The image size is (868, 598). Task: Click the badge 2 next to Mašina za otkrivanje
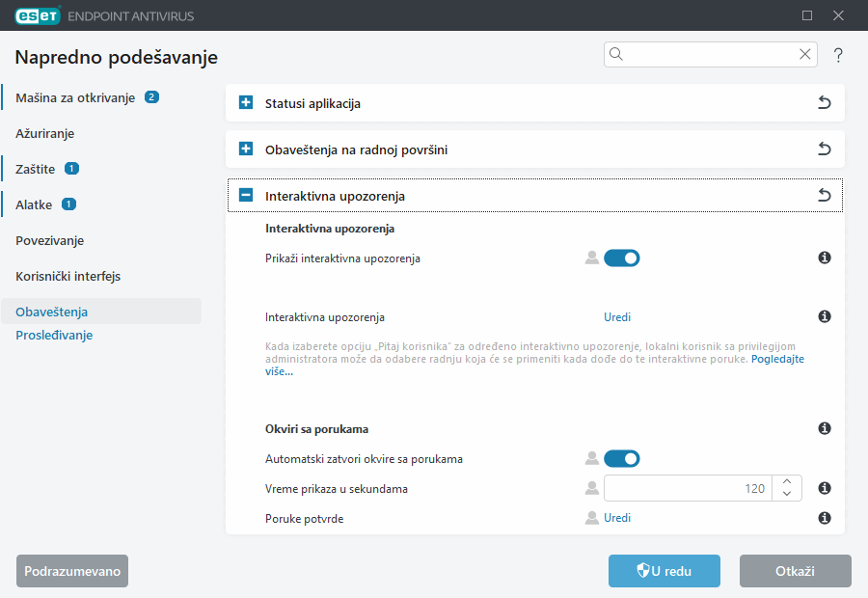151,97
